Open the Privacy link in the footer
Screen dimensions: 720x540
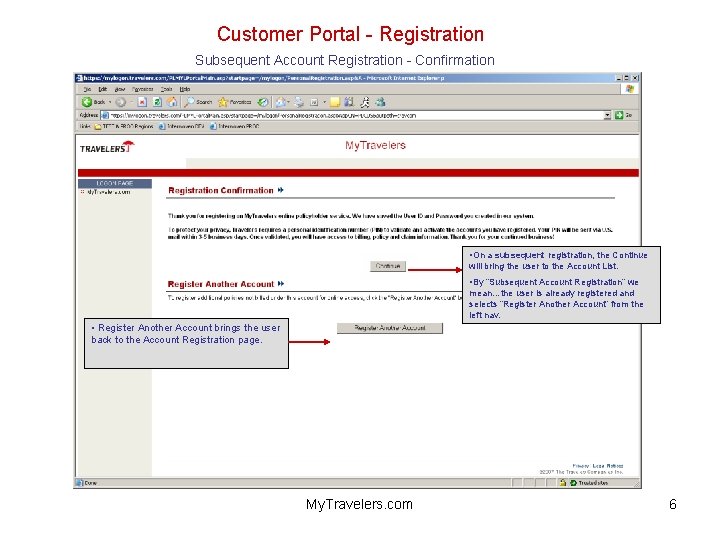click(580, 466)
